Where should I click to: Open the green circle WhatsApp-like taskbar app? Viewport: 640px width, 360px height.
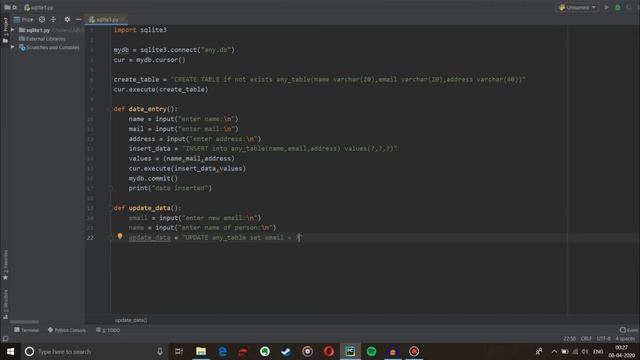coord(265,351)
